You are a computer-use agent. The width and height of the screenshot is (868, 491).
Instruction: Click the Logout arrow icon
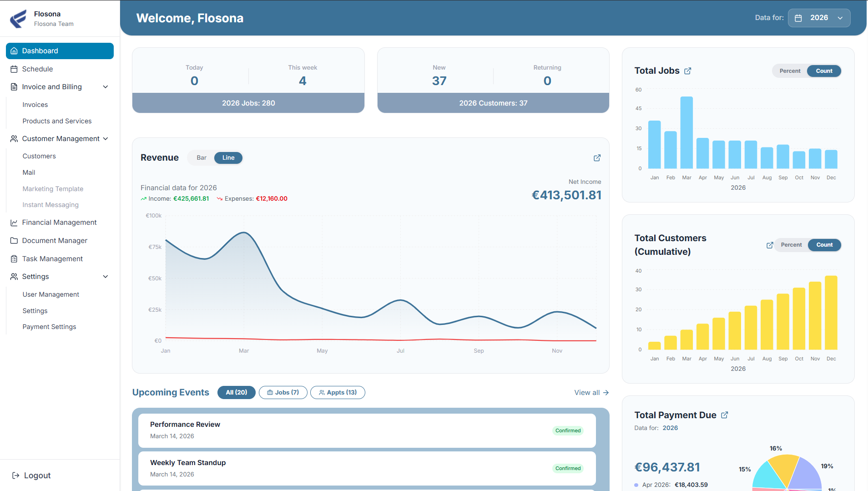point(16,476)
